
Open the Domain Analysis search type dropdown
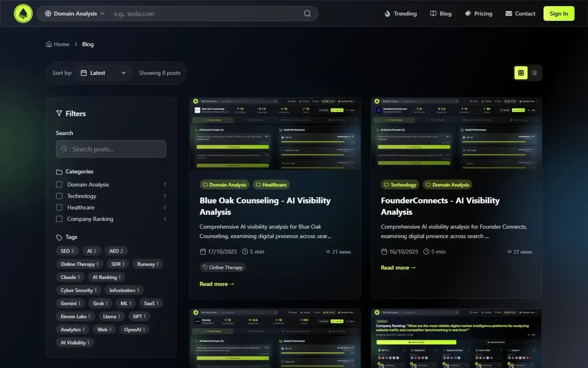[75, 13]
